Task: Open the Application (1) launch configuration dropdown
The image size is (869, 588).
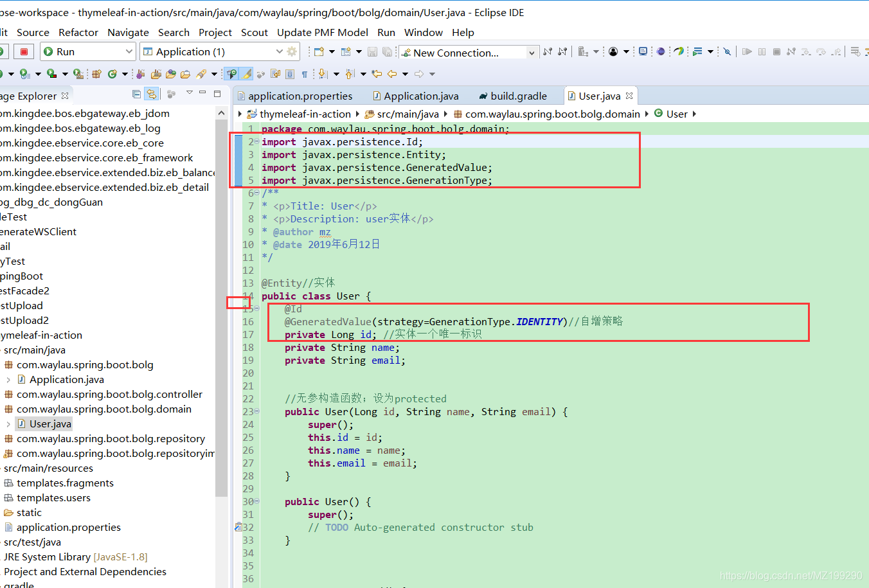Action: [x=279, y=51]
